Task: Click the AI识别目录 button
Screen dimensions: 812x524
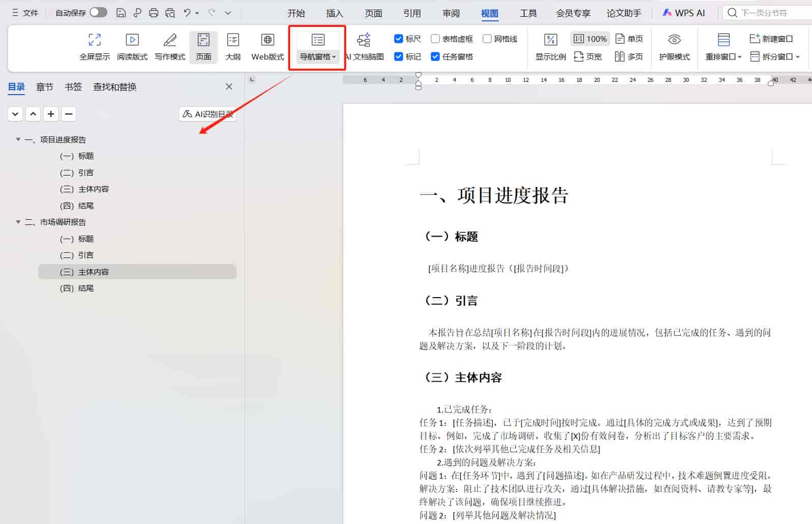Action: pos(208,114)
